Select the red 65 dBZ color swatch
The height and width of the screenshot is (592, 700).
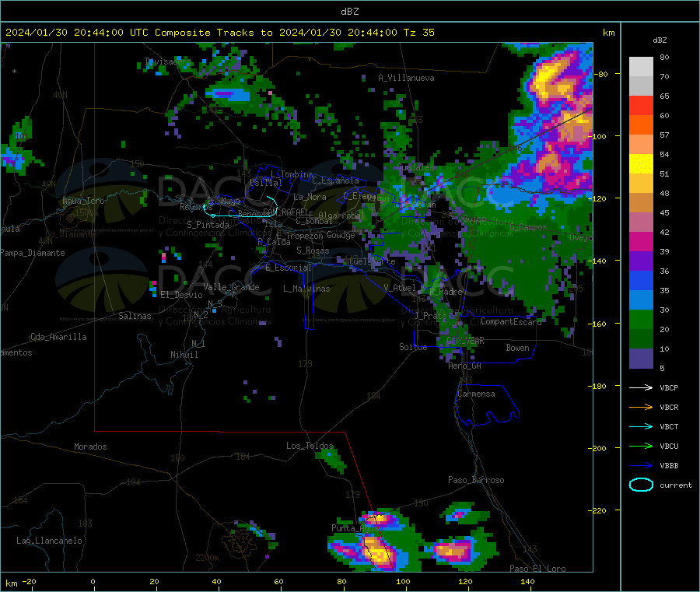pyautogui.click(x=641, y=105)
